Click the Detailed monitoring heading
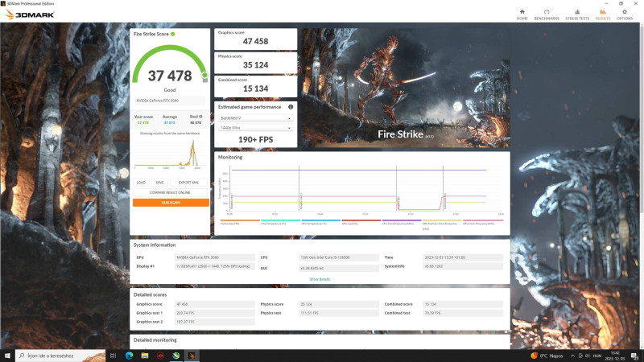Screen dimensions: 644x362 point(155,339)
